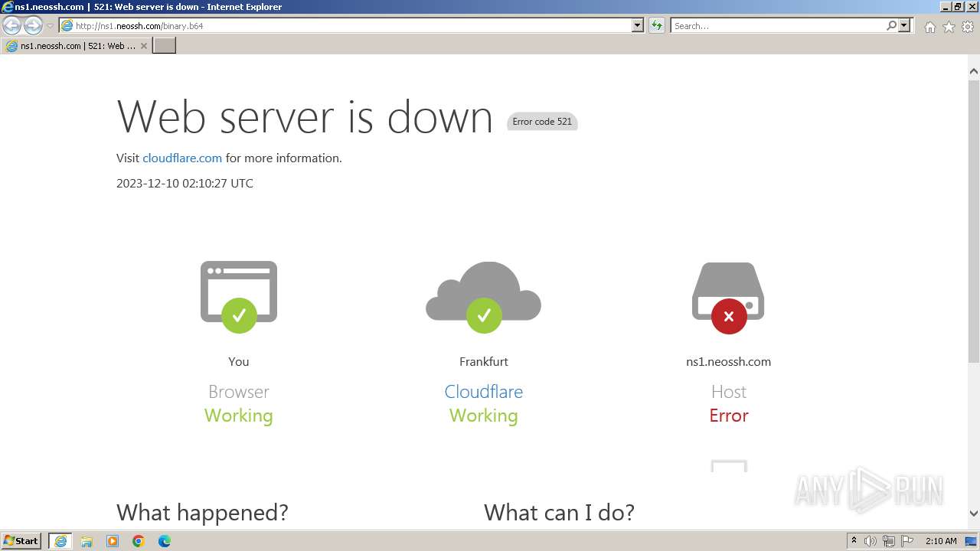Launch Edge from the taskbar
The width and height of the screenshot is (980, 551).
(165, 541)
